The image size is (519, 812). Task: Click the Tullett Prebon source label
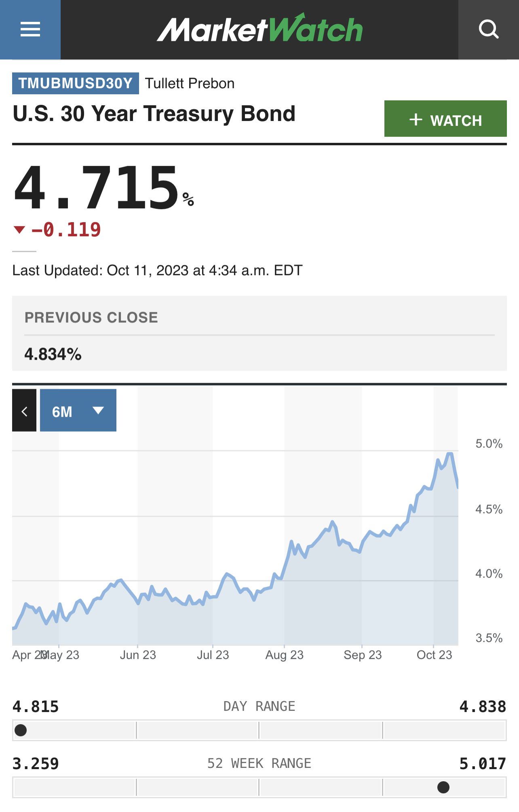click(190, 83)
